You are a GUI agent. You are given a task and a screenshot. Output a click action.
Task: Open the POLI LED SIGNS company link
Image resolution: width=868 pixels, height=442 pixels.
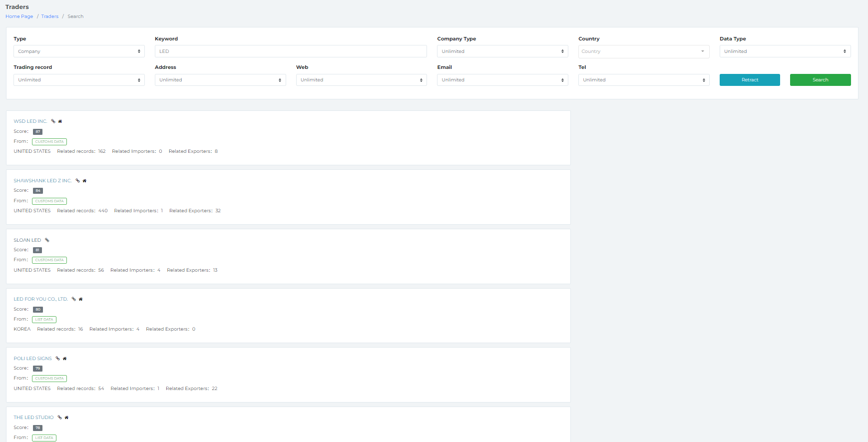(32, 359)
